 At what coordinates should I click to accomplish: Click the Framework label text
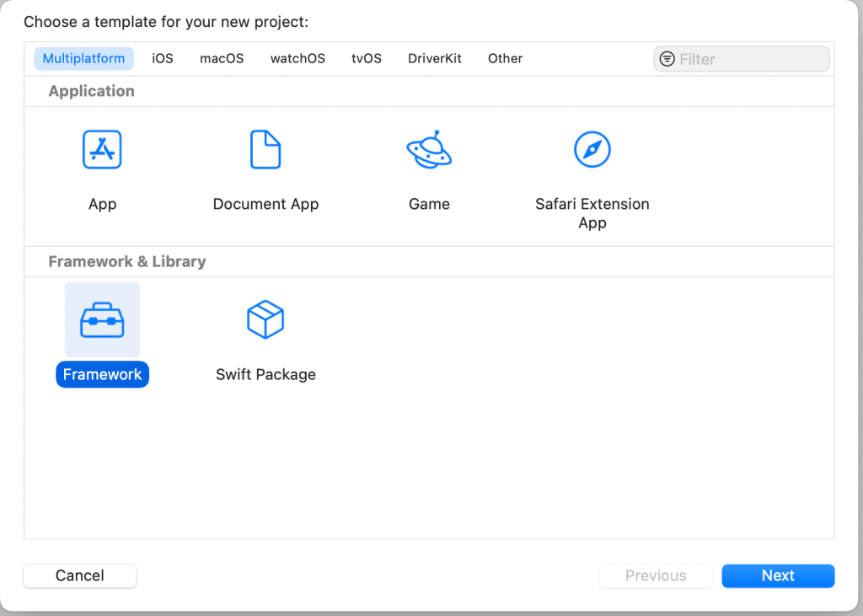pyautogui.click(x=102, y=374)
